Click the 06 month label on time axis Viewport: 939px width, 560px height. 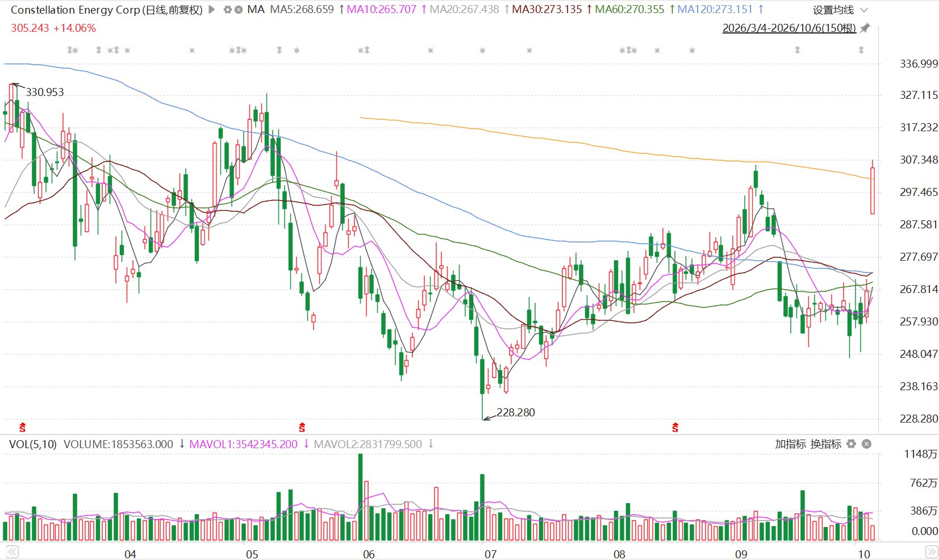tap(369, 554)
